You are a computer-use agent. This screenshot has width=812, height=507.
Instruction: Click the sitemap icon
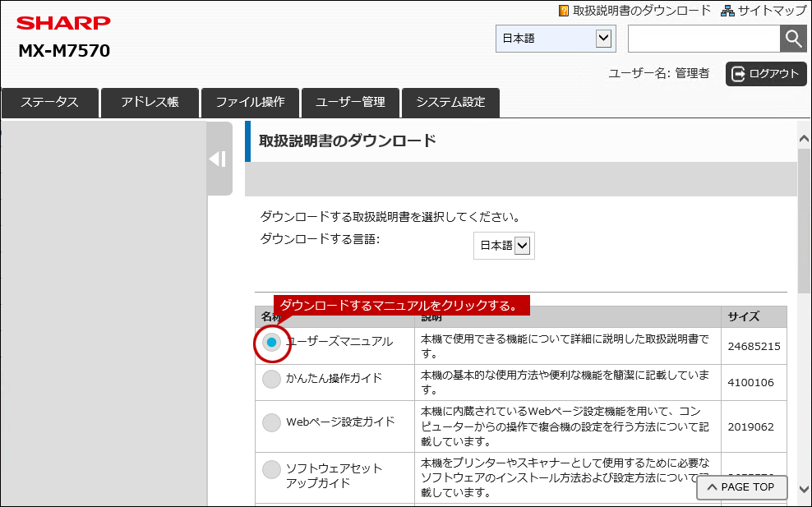[727, 11]
